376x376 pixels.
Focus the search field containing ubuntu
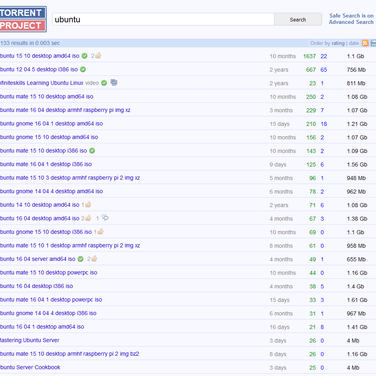(163, 19)
